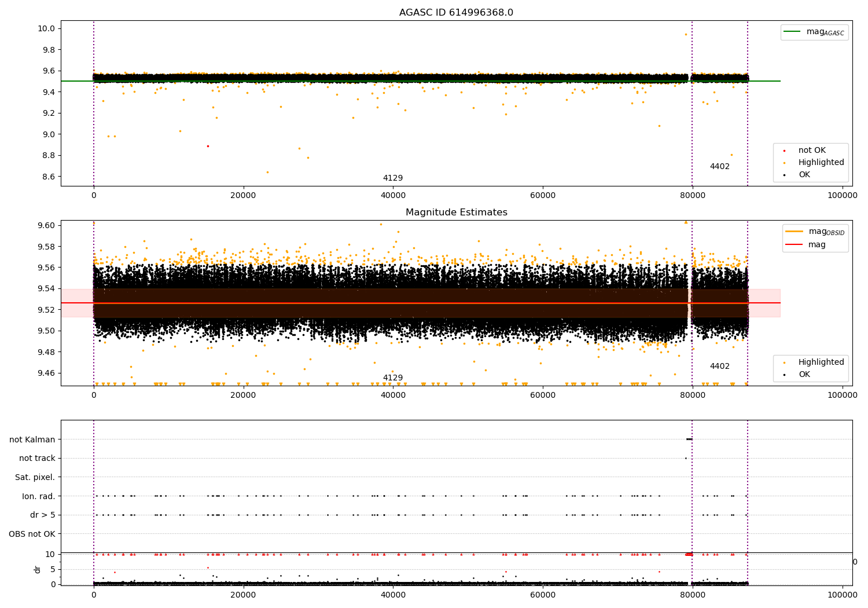Click 'Highlighted' legend entry in middle plot
Viewport: 868px width, 608px height.
pos(821,362)
